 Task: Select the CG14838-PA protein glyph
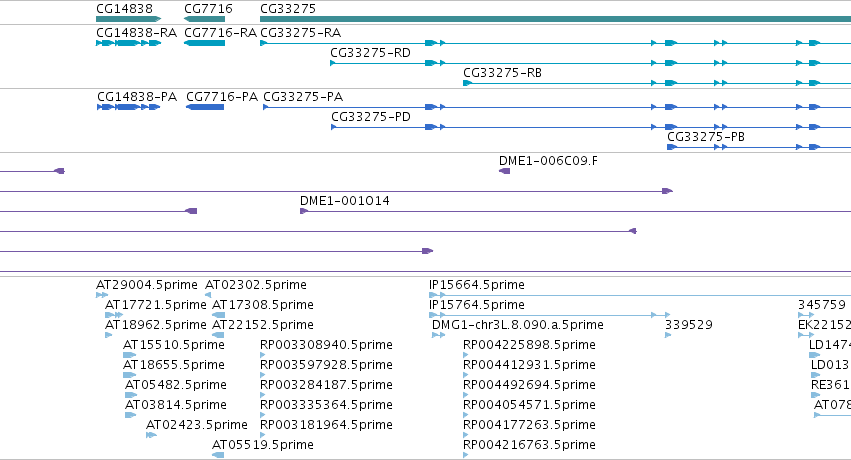(129, 107)
